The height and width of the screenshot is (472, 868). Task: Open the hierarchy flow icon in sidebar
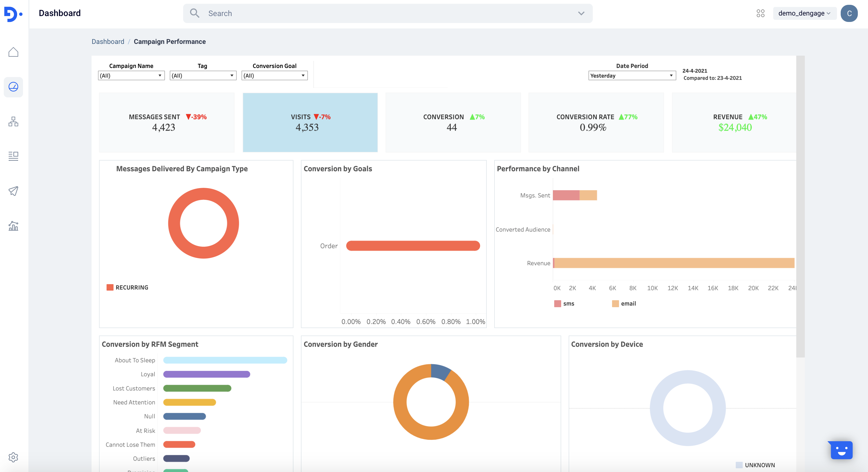13,121
